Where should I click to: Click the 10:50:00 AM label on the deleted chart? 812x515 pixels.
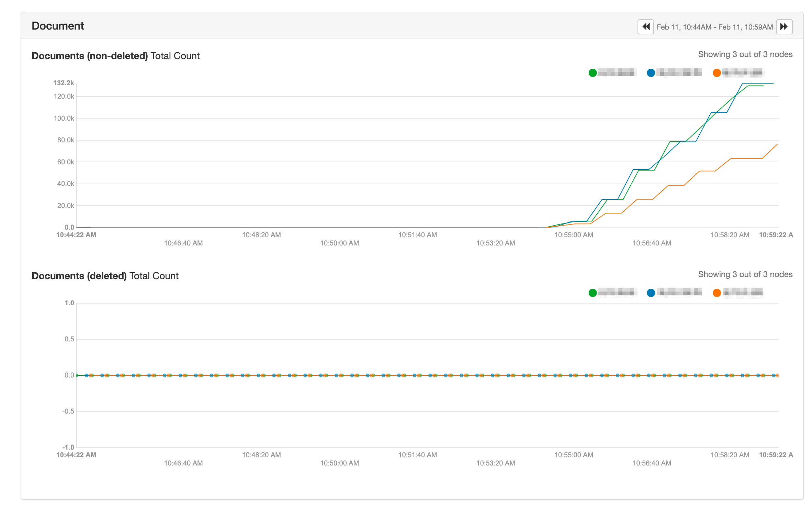coord(339,463)
